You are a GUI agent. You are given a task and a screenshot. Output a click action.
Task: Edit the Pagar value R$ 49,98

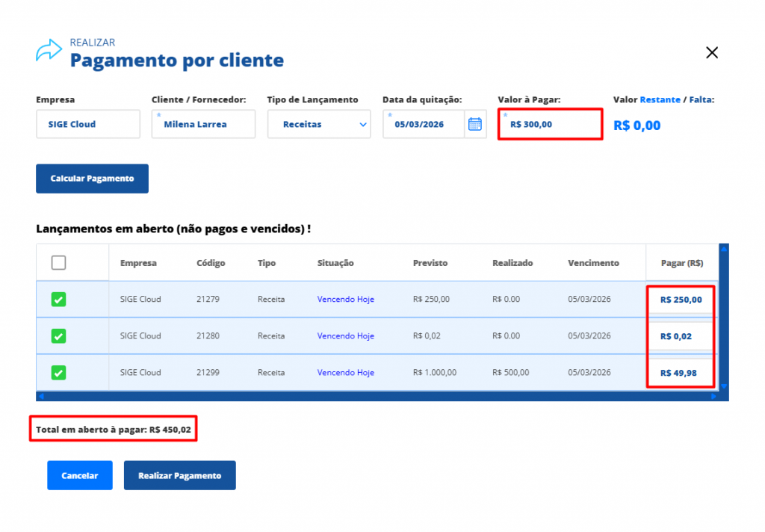[681, 373]
